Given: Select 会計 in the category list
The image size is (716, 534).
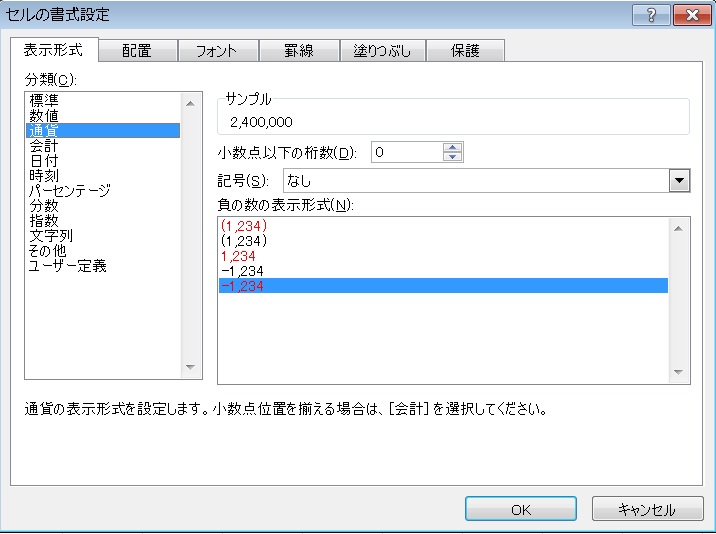Looking at the screenshot, I should coord(44,146).
